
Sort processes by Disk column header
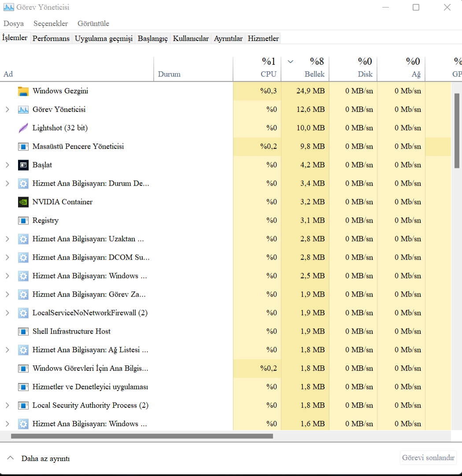click(353, 69)
